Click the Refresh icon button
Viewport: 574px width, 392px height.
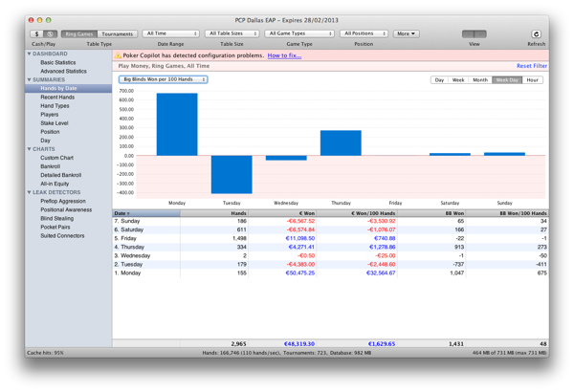tap(536, 34)
